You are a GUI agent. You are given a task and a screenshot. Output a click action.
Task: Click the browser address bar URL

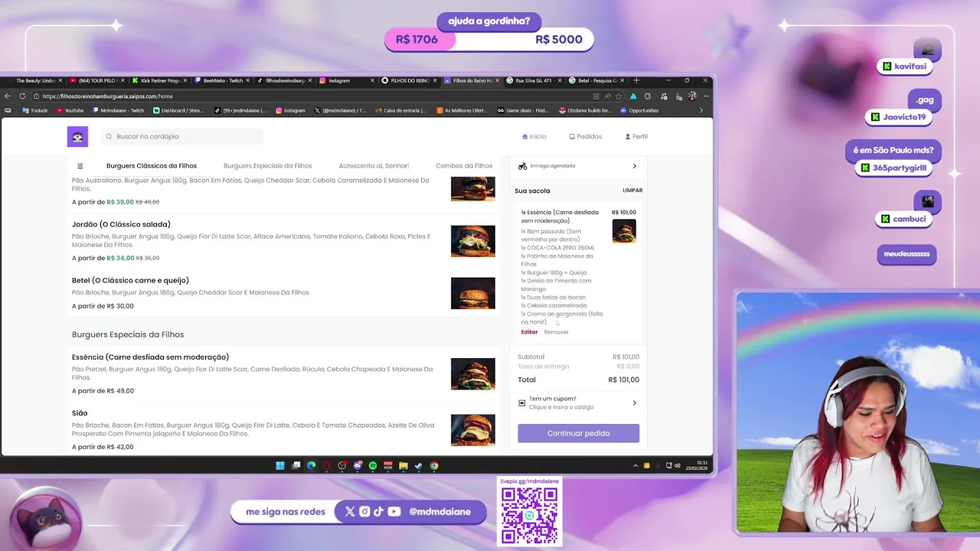point(108,96)
